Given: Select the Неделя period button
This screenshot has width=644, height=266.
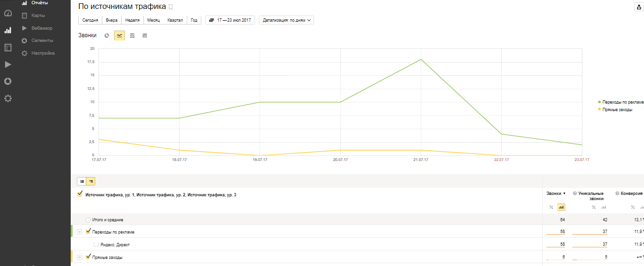Looking at the screenshot, I should click(x=132, y=20).
